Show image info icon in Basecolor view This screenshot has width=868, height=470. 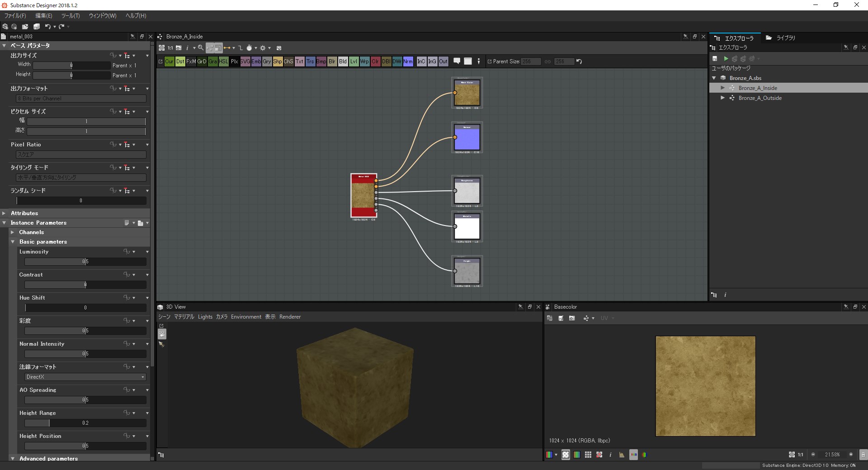[x=610, y=455]
